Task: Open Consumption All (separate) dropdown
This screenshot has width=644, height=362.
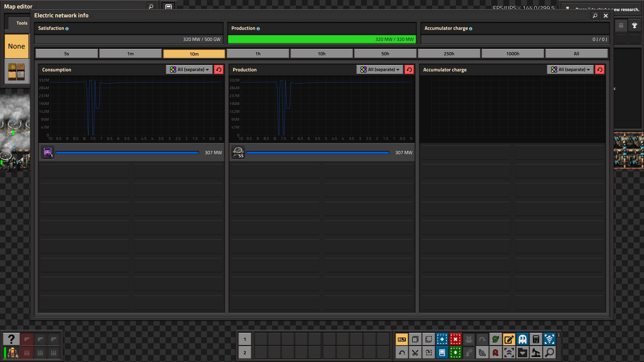Action: (189, 69)
